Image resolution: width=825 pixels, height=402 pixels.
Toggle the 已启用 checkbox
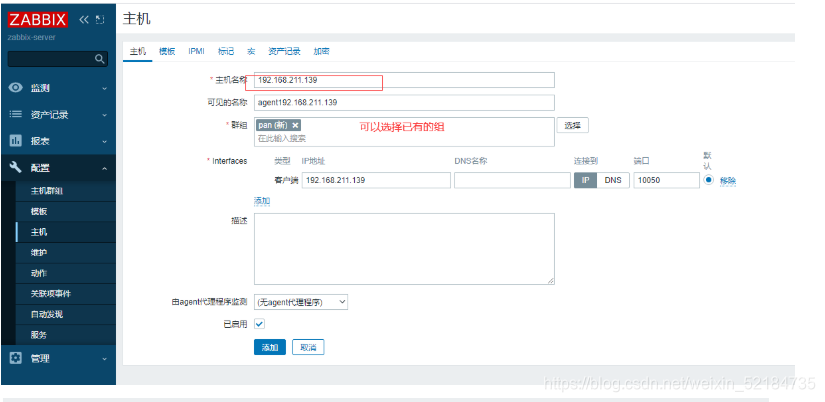pos(259,324)
